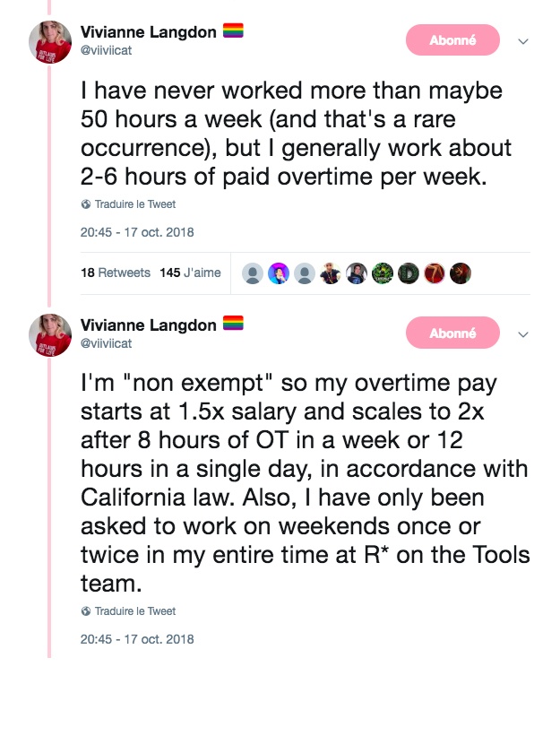Translate the first tweet via Traduire le Tweet
560x753 pixels.
(x=134, y=204)
